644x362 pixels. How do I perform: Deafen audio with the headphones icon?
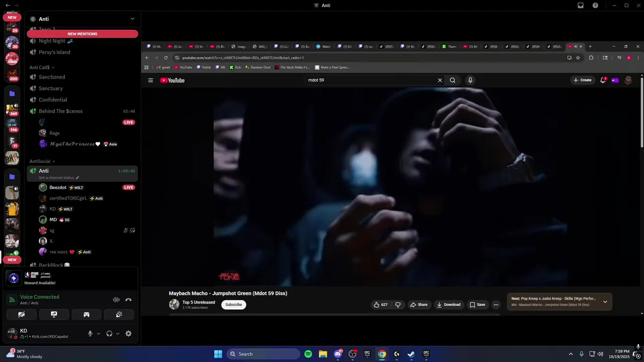click(109, 333)
